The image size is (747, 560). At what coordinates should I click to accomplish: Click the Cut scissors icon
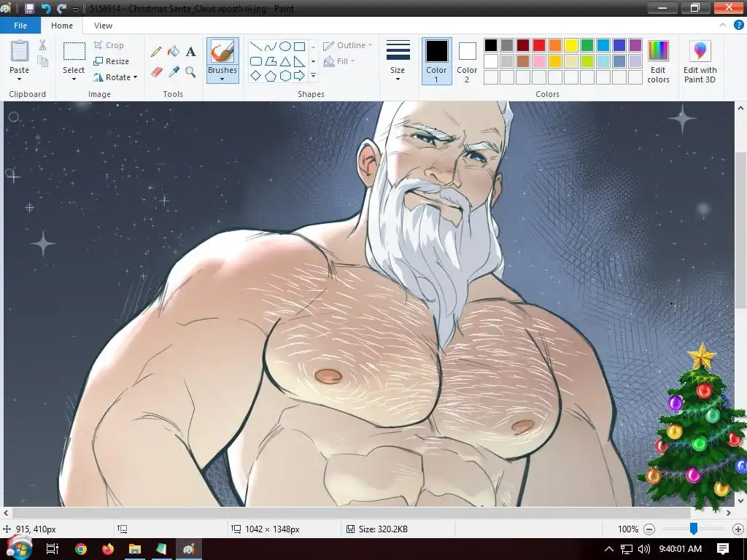coord(43,45)
